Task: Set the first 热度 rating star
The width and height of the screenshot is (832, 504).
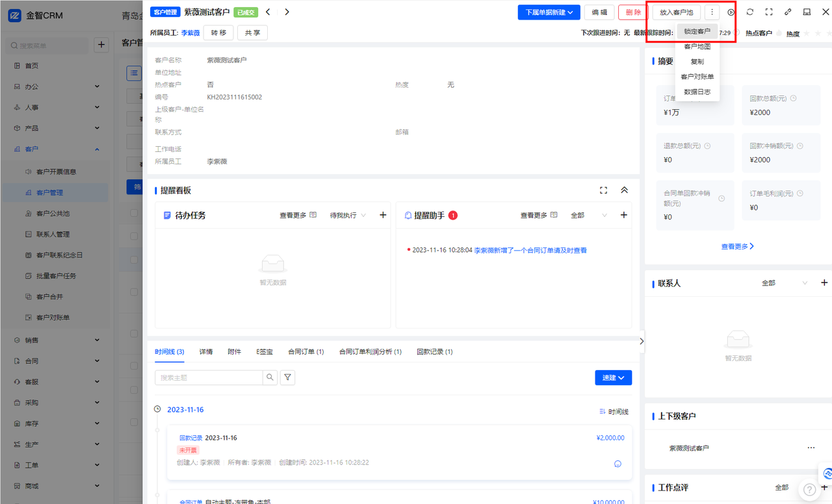Action: click(x=808, y=33)
